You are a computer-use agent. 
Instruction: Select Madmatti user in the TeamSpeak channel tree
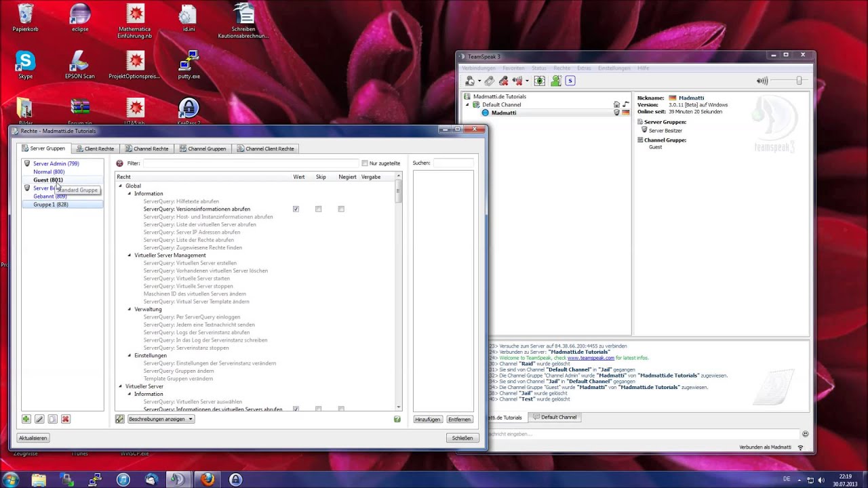pos(504,113)
